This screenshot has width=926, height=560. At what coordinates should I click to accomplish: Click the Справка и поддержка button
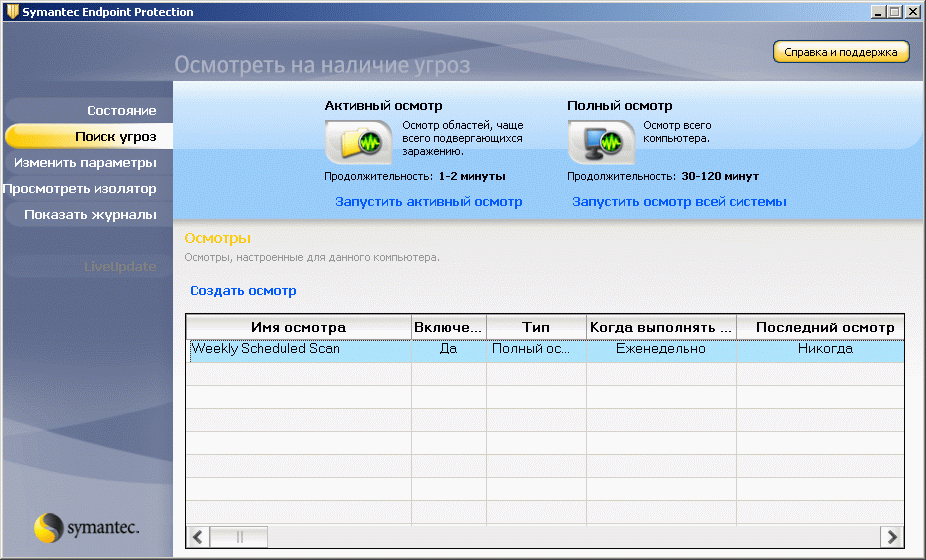(x=841, y=52)
